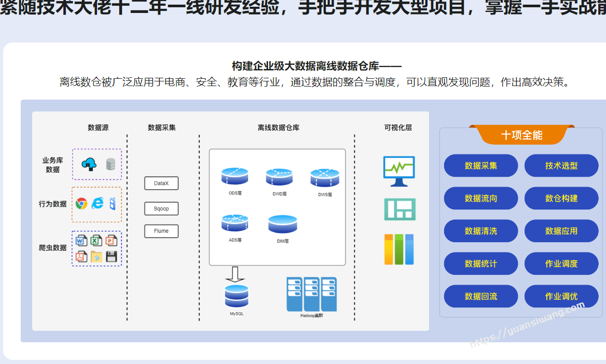Click the floppy disk save icon
Image resolution: width=606 pixels, height=364 pixels.
112,256
